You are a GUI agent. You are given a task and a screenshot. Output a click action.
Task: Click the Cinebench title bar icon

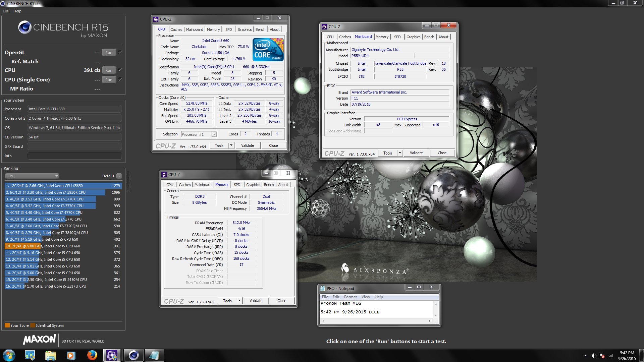click(x=3, y=3)
